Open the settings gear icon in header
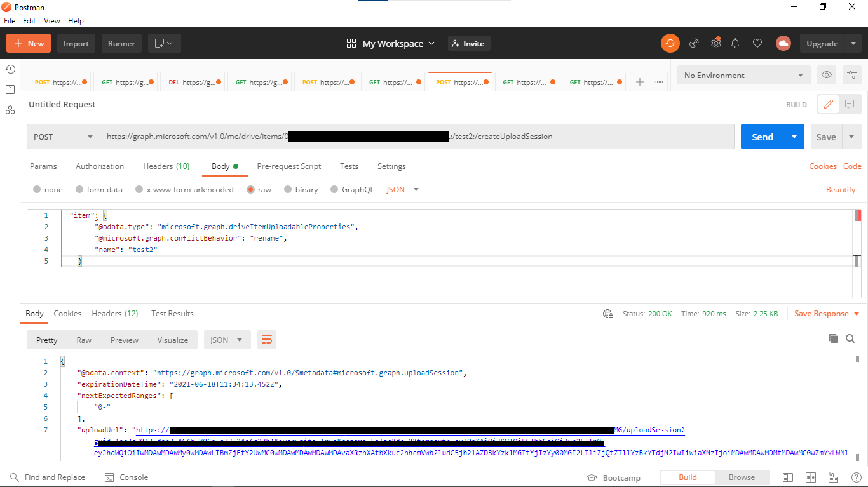The image size is (868, 487). click(716, 43)
